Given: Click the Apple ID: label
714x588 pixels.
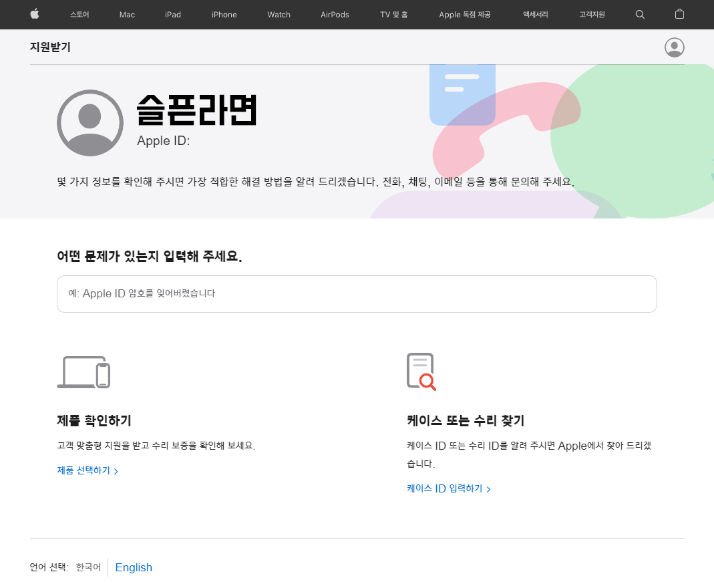Looking at the screenshot, I should click(x=164, y=141).
